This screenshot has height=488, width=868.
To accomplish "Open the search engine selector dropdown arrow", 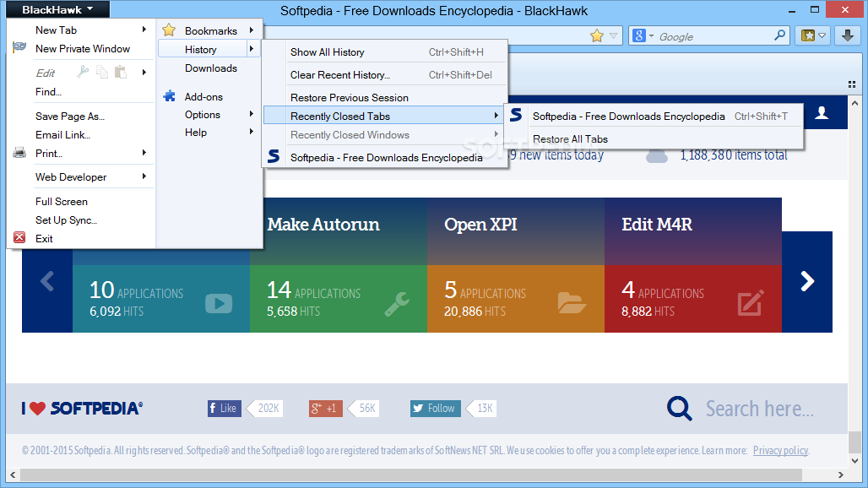I will [651, 36].
